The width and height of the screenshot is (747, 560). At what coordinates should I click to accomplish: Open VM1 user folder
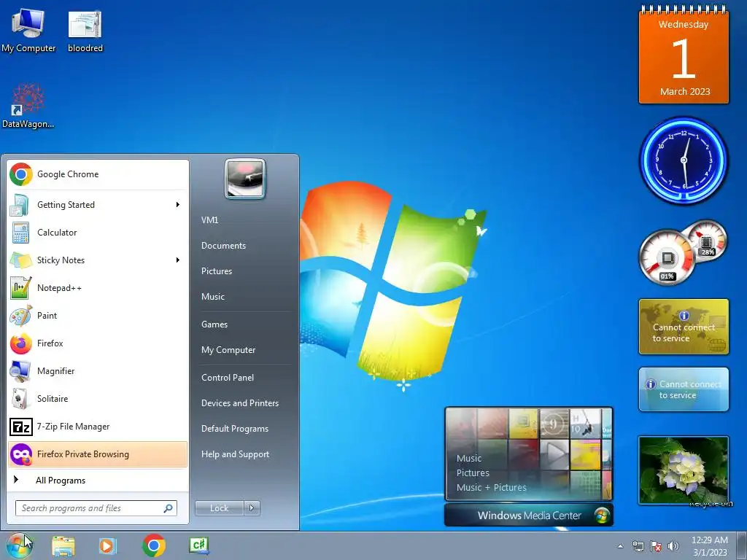(209, 220)
